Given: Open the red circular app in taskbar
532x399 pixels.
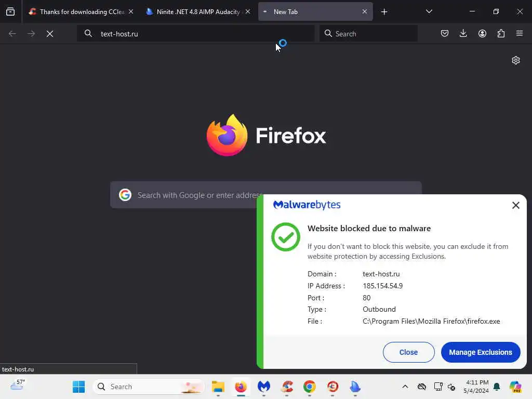Looking at the screenshot, I should tap(332, 387).
